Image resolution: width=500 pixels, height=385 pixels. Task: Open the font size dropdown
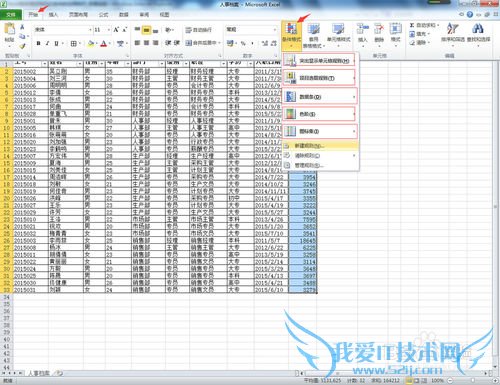[109, 30]
